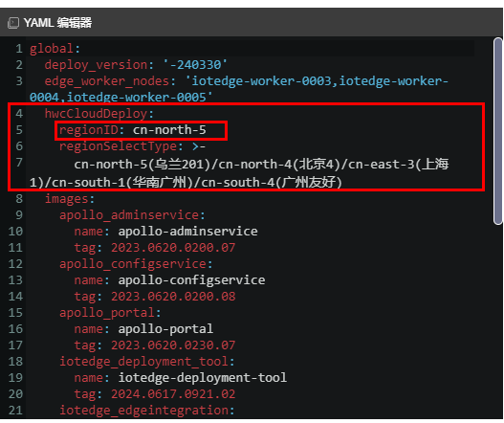Click the tag value 2023.0620.0230.07

[x=173, y=345]
